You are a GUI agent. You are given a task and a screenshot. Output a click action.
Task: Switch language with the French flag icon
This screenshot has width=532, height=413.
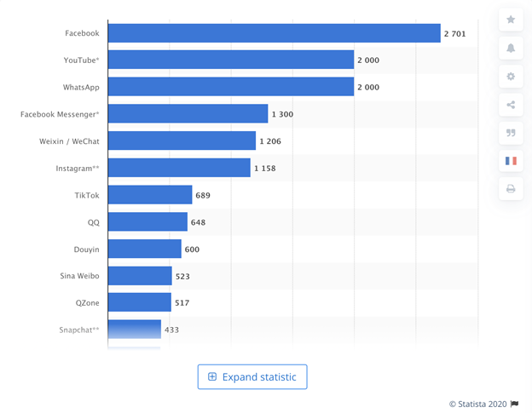click(x=511, y=161)
